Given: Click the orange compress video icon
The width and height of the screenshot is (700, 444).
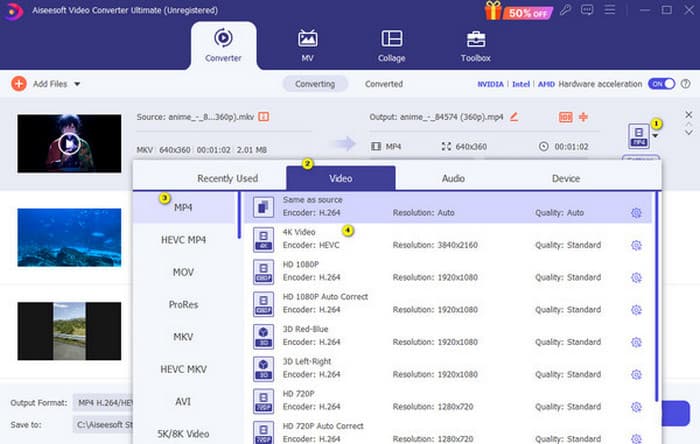Looking at the screenshot, I should (566, 117).
